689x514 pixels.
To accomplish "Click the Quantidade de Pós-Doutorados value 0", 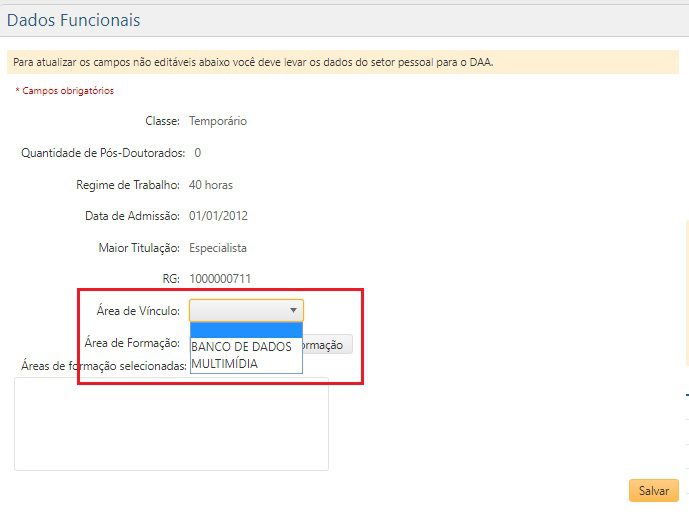I will click(197, 153).
